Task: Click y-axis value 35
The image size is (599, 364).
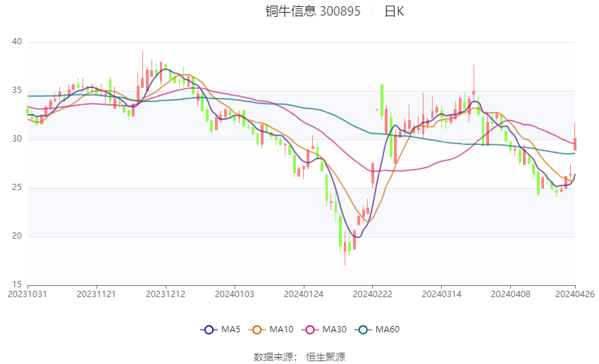Action: click(17, 90)
